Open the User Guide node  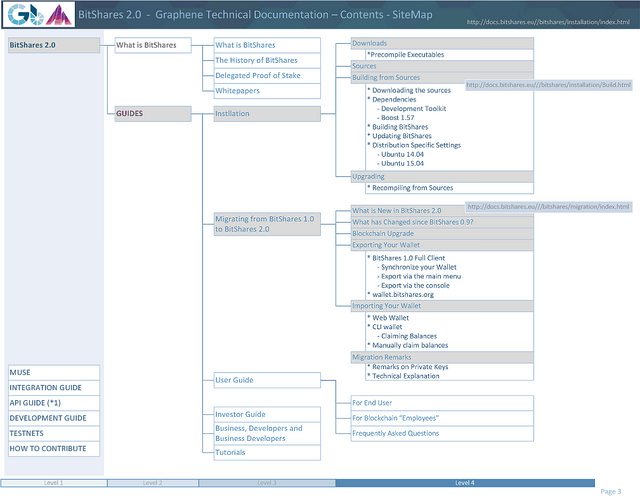click(x=267, y=380)
